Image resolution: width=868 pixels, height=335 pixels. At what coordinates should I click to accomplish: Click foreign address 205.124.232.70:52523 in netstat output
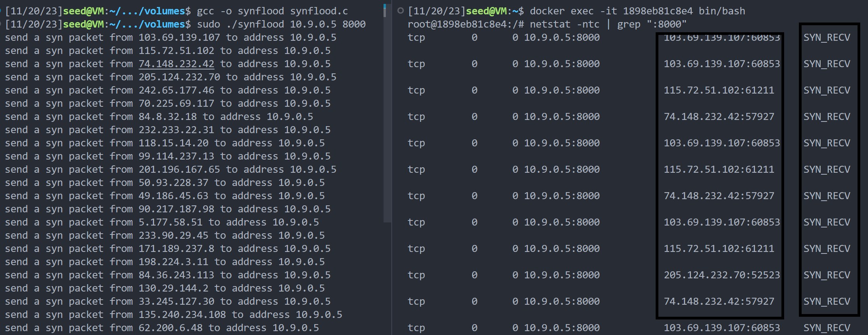point(722,275)
